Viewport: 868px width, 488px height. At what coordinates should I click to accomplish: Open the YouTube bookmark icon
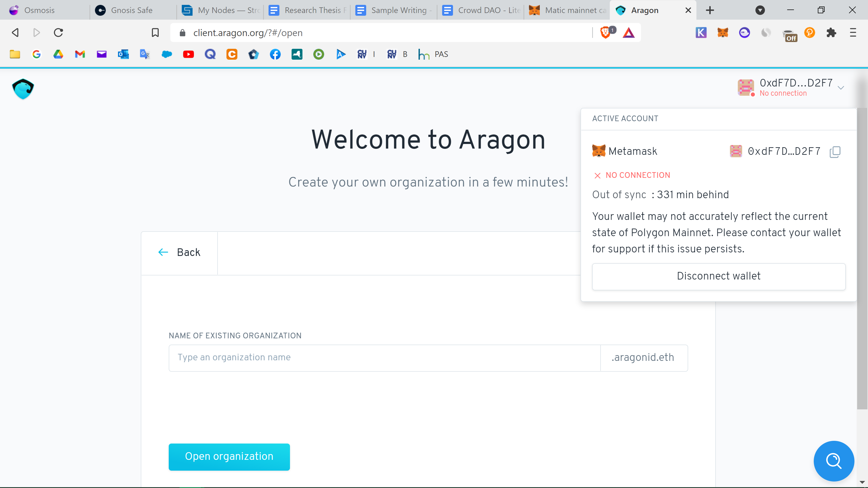click(188, 54)
